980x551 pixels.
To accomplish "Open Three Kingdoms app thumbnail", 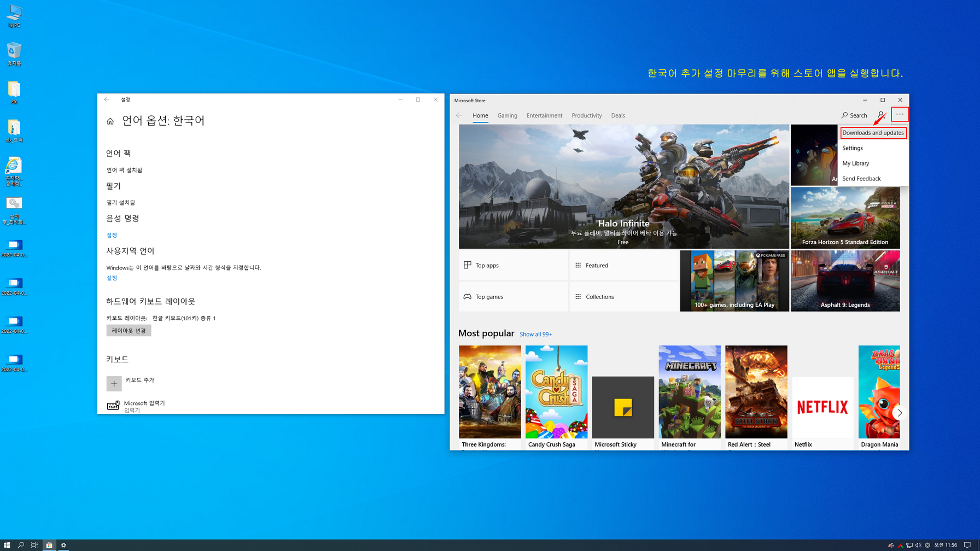I will tap(489, 392).
